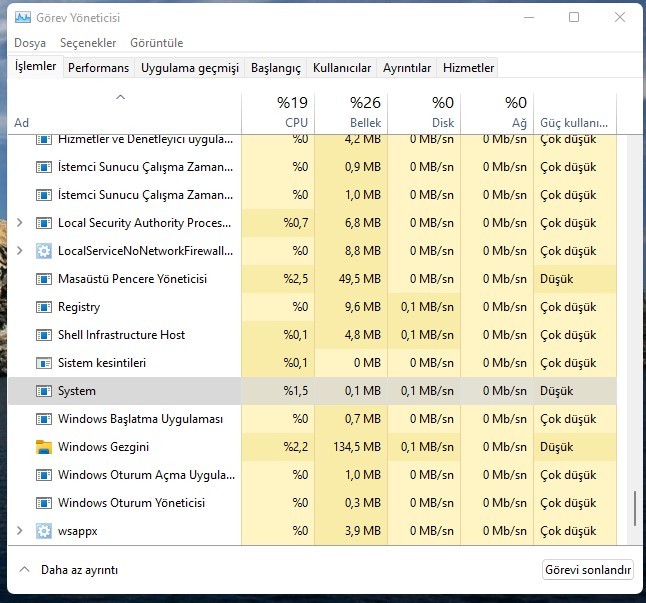Select the Windows Başlatma Uygulaması name

140,419
